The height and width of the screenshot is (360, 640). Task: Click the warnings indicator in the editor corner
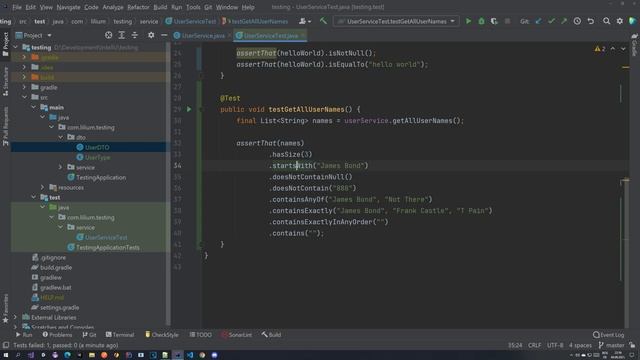tap(600, 49)
